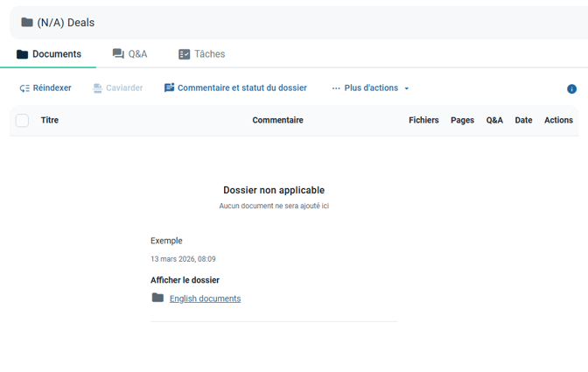
Task: Click the English documents folder icon
Action: coord(157,298)
